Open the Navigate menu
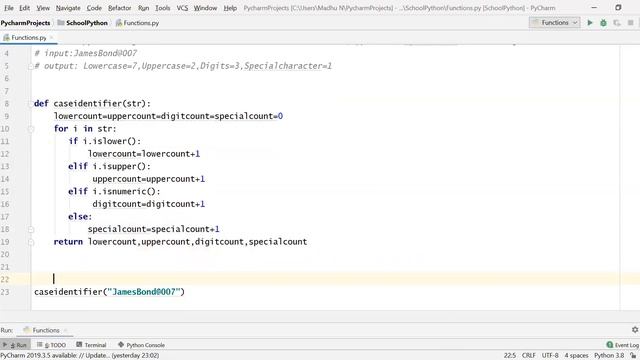The image size is (640, 360). click(x=68, y=8)
